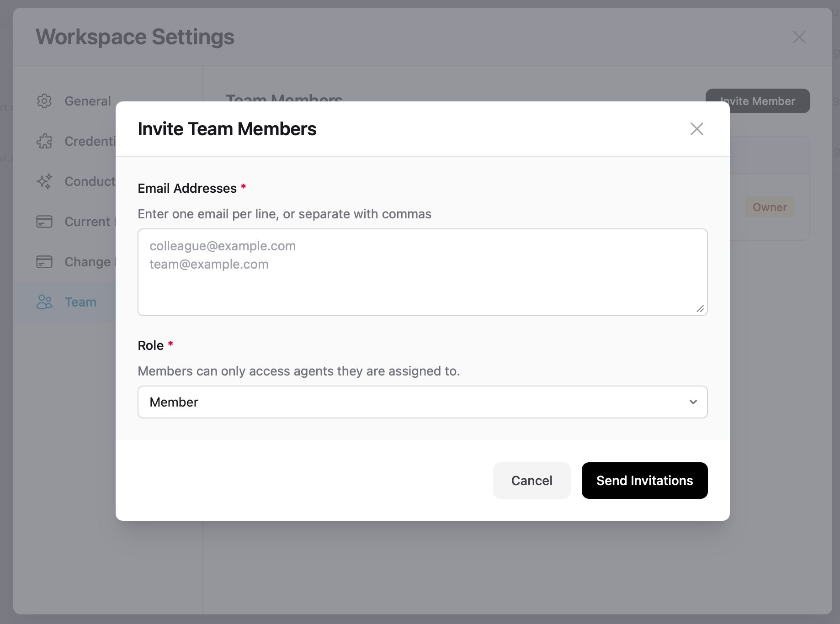Click the Change plan card icon

(x=44, y=262)
